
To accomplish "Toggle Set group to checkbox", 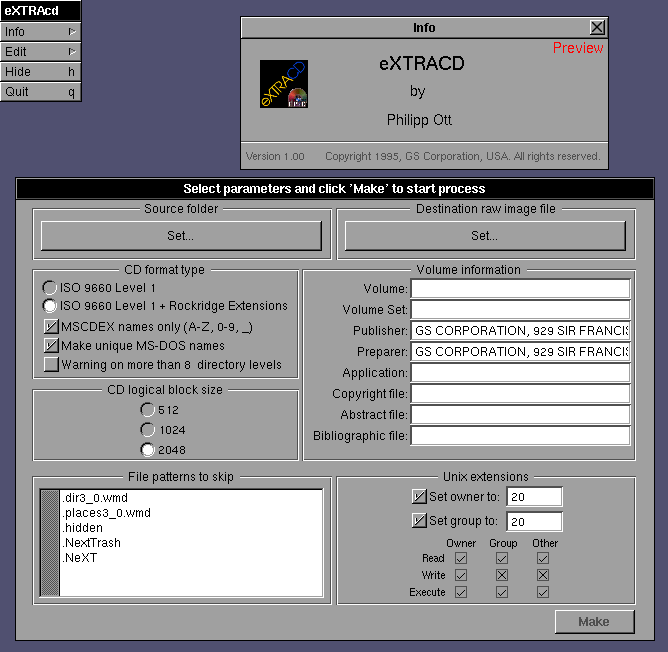I will pos(419,520).
